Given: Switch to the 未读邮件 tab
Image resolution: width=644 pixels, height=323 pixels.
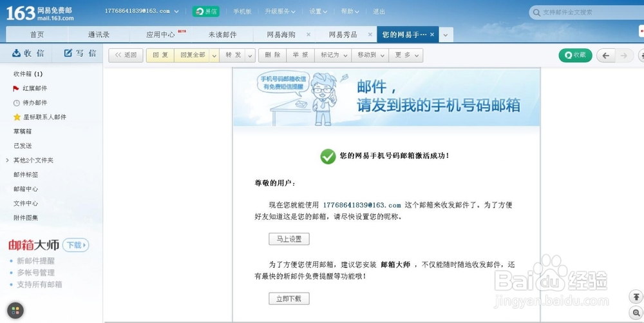Looking at the screenshot, I should tap(222, 35).
